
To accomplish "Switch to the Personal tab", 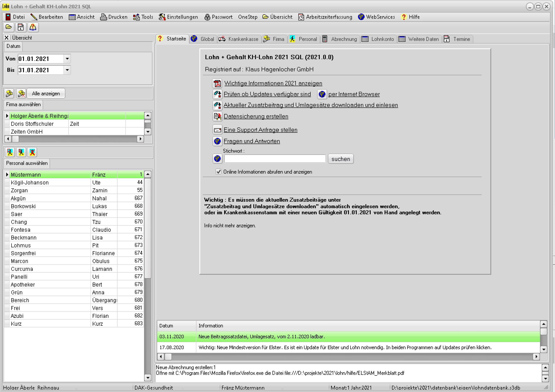I will coord(304,39).
